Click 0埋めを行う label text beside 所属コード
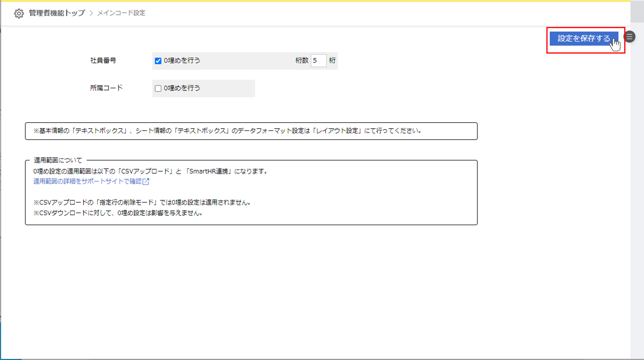Viewport: 644px width, 360px height. (x=182, y=88)
